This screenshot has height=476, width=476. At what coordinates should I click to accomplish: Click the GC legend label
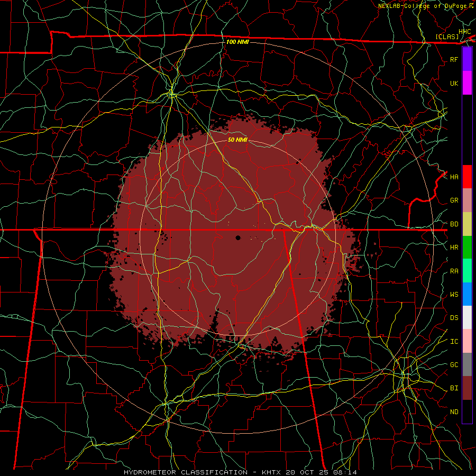454,364
